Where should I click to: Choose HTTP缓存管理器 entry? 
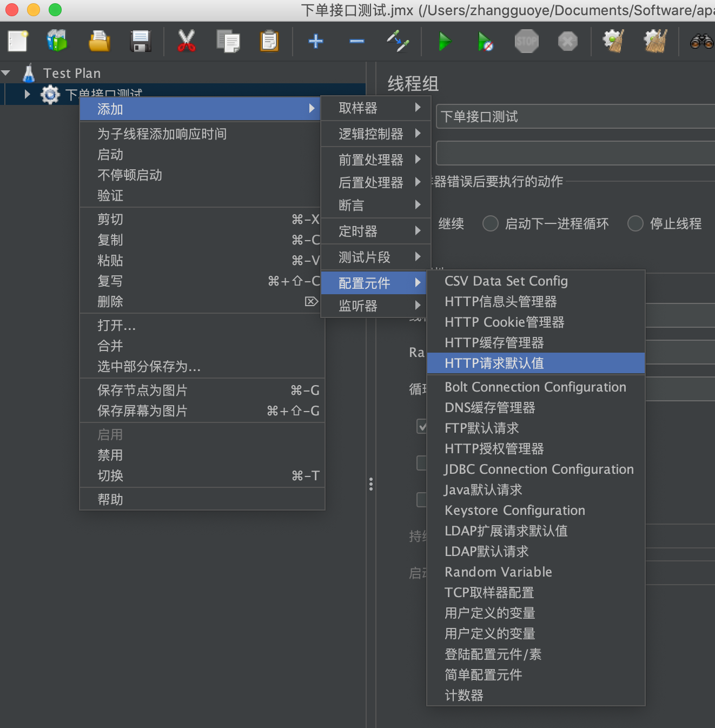[x=536, y=342]
